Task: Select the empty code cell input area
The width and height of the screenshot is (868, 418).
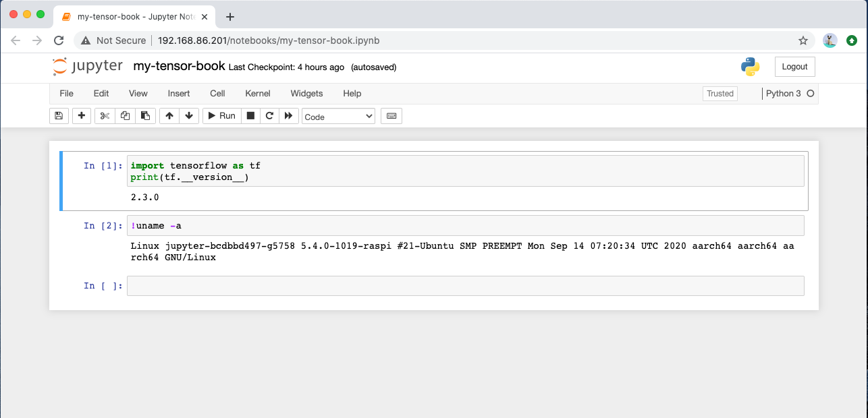Action: (x=466, y=285)
